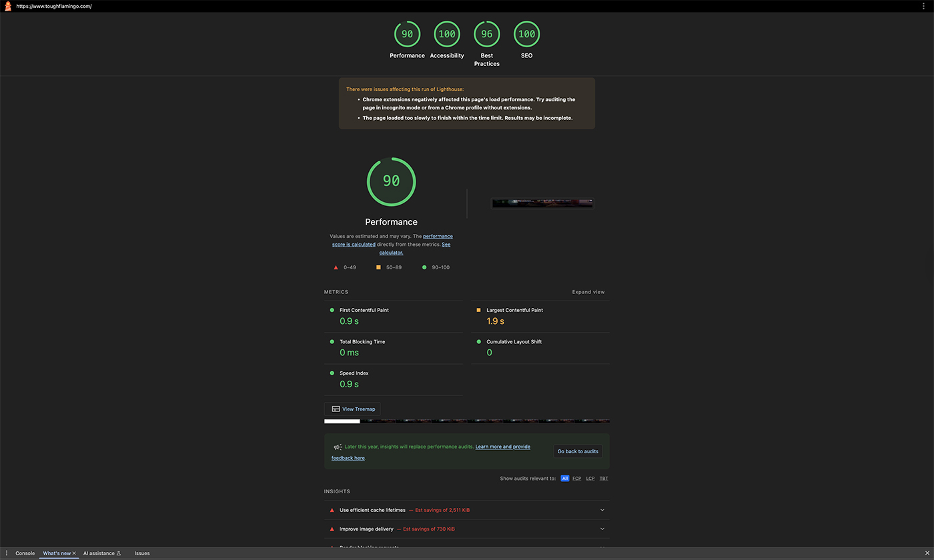Expand the Improve image delivery insight
Screen dimensions: 934x560
click(602, 529)
